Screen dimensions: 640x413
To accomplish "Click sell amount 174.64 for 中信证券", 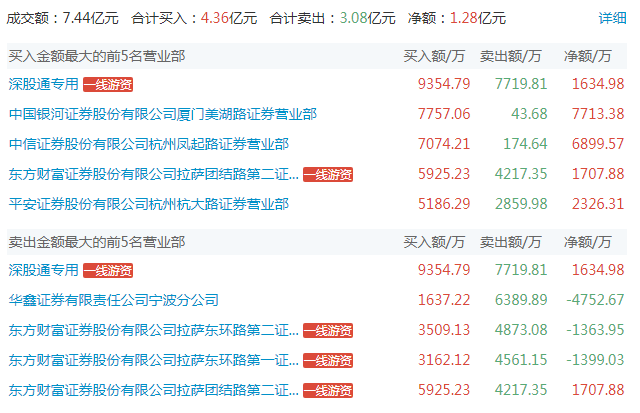I will click(x=525, y=144).
